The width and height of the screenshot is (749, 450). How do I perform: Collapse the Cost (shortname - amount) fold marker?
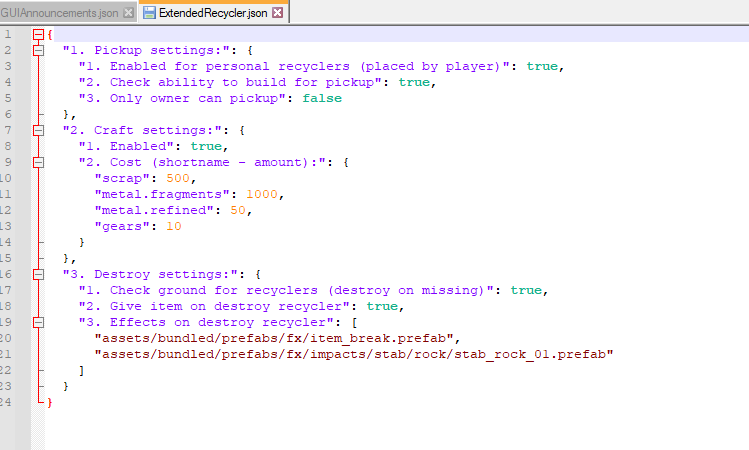[38, 162]
